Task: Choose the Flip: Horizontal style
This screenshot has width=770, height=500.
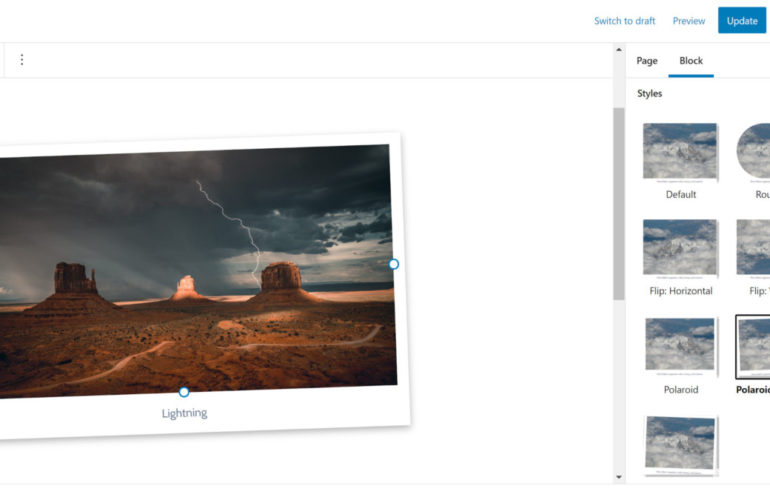Action: (680, 248)
